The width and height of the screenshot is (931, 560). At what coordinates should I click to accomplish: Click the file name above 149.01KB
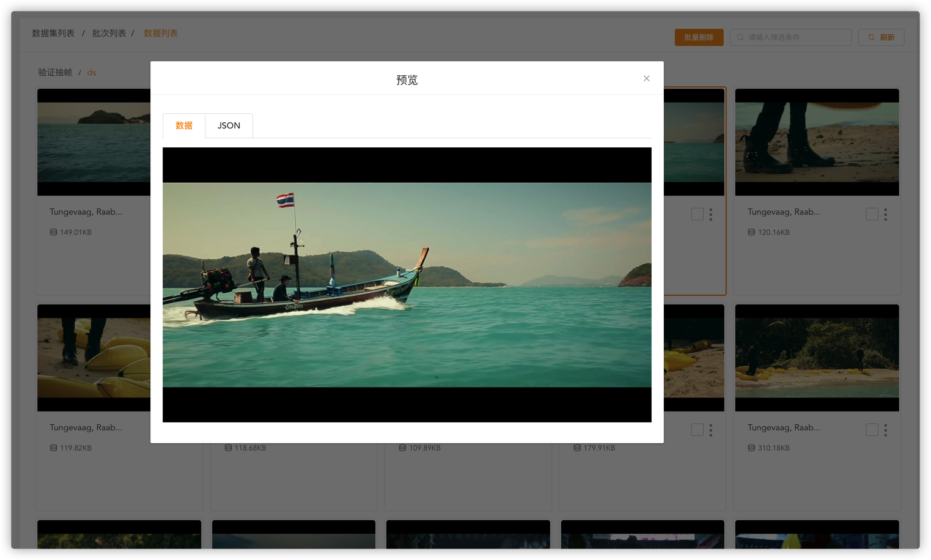(x=86, y=212)
